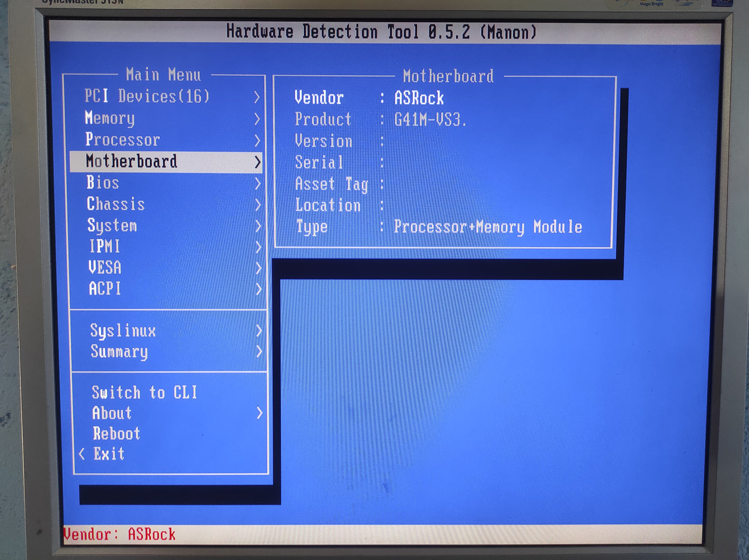View Bios information
Screen dimensions: 749x560
(103, 182)
